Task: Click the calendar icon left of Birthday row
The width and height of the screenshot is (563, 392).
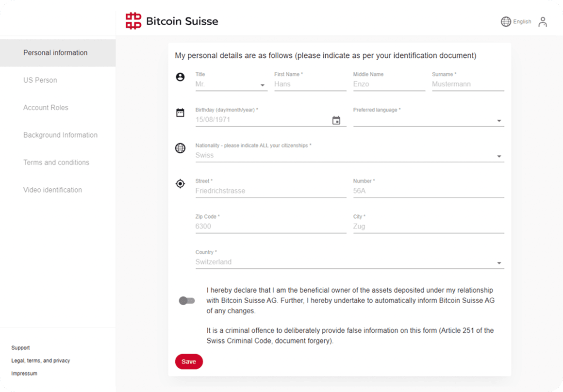Action: point(180,113)
